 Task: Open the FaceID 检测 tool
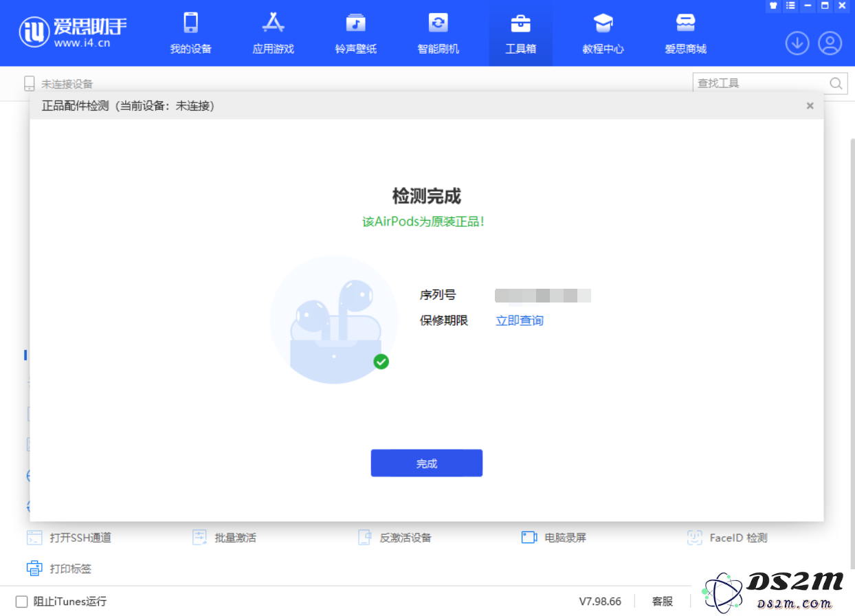[x=727, y=538]
